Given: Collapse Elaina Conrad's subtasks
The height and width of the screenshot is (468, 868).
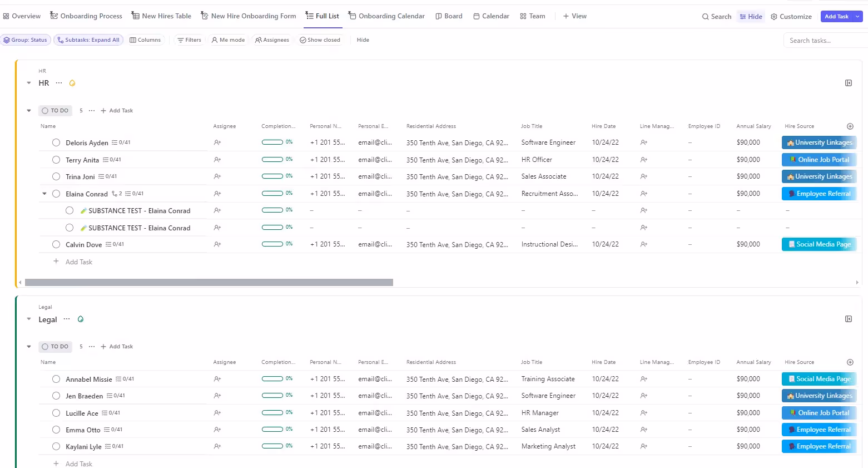Looking at the screenshot, I should 44,194.
